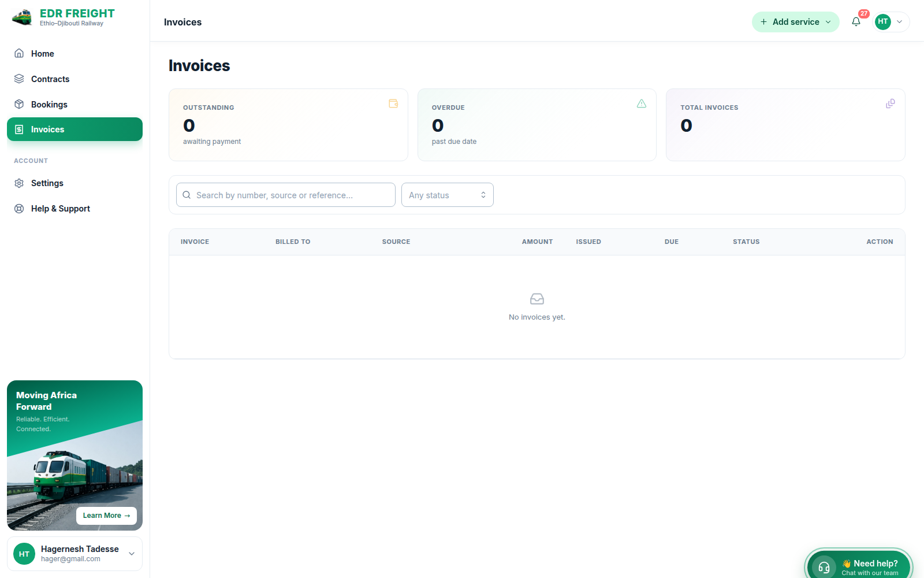Click the search magnifier icon
Viewport: 924px width, 578px height.
point(187,195)
